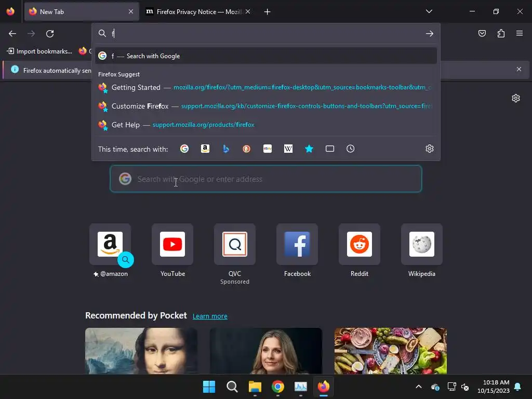Search history with the clock icon
Viewport: 532px width, 399px height.
[x=351, y=149]
